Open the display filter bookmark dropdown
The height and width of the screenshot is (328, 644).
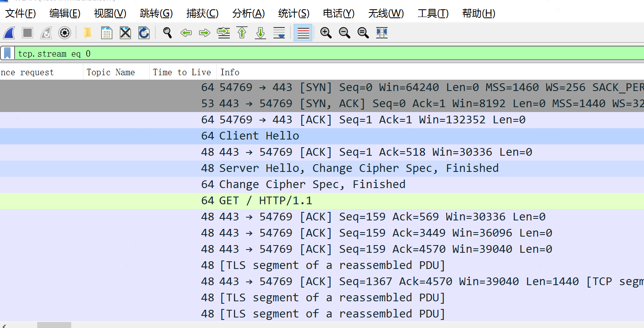[7, 53]
